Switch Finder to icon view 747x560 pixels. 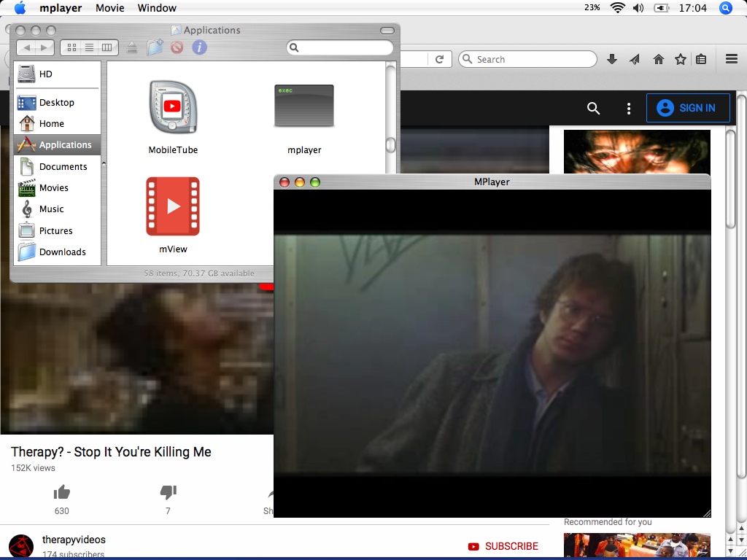[x=72, y=47]
